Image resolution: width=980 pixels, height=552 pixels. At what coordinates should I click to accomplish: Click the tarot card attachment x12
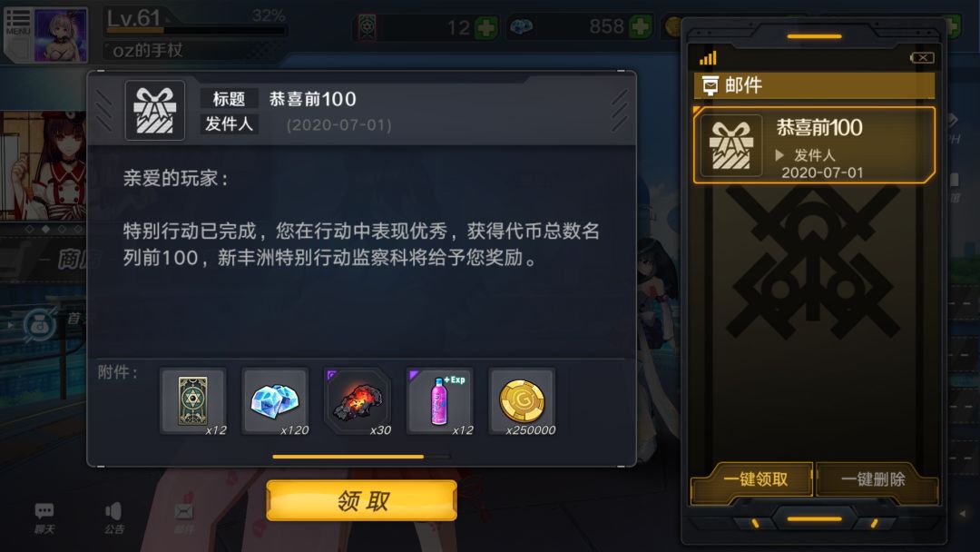(193, 400)
